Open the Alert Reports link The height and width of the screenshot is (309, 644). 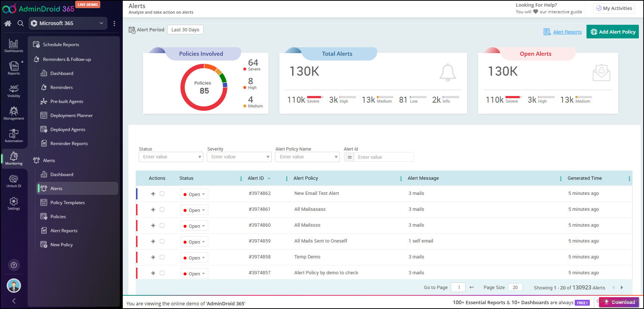[567, 32]
